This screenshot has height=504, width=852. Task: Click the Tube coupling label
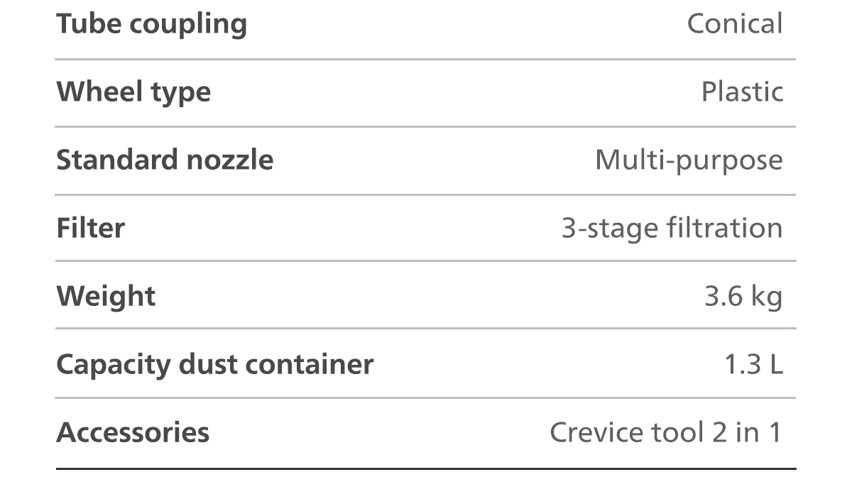tap(151, 24)
